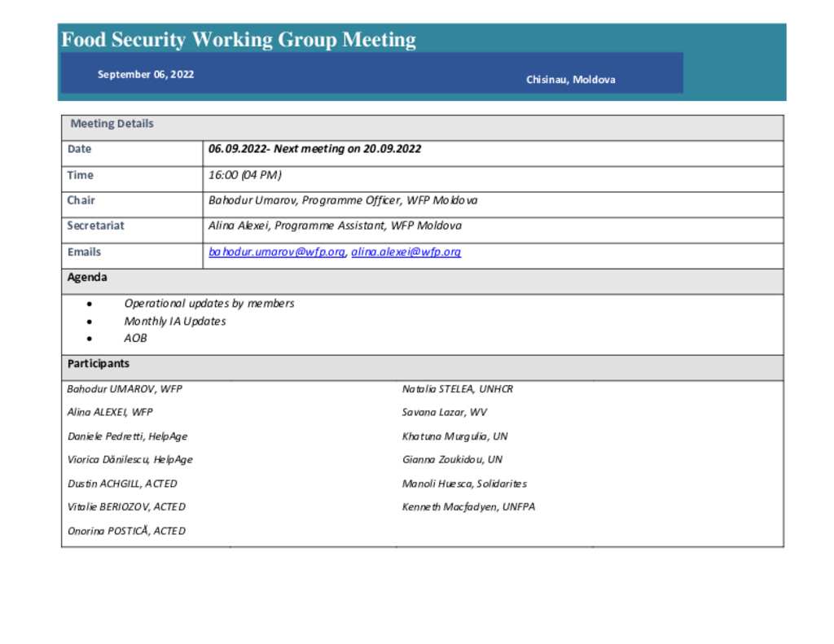Select participant 'Manoli Huesca, Solidarites'
Viewport: 834px width, 644px height.
click(x=464, y=484)
